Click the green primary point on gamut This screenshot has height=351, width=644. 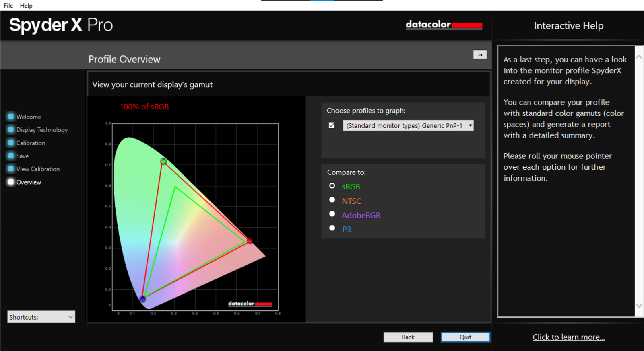[x=163, y=161]
